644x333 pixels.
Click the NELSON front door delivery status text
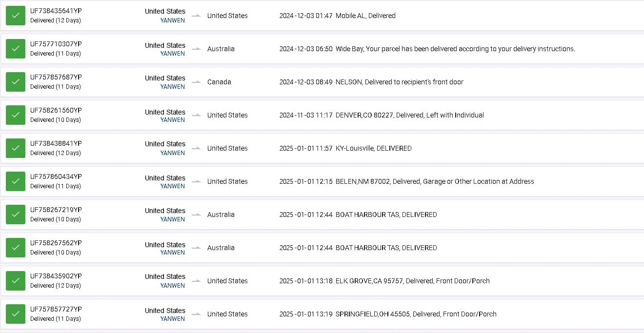pos(399,82)
